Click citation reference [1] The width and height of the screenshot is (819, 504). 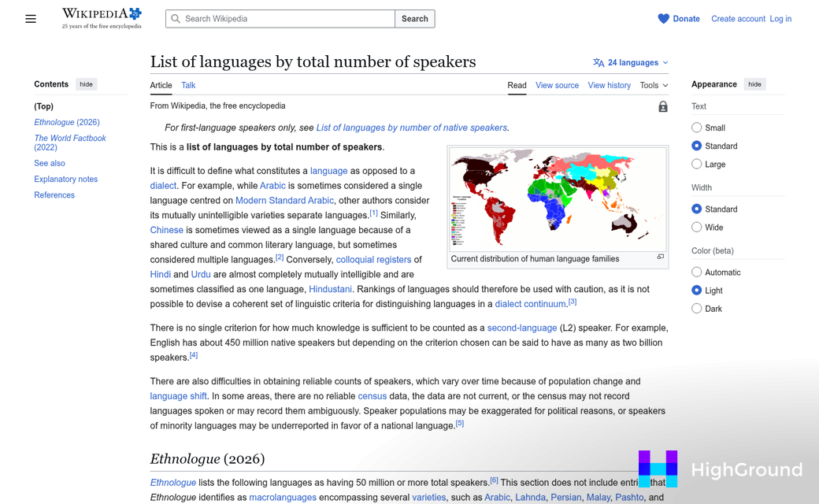click(373, 213)
